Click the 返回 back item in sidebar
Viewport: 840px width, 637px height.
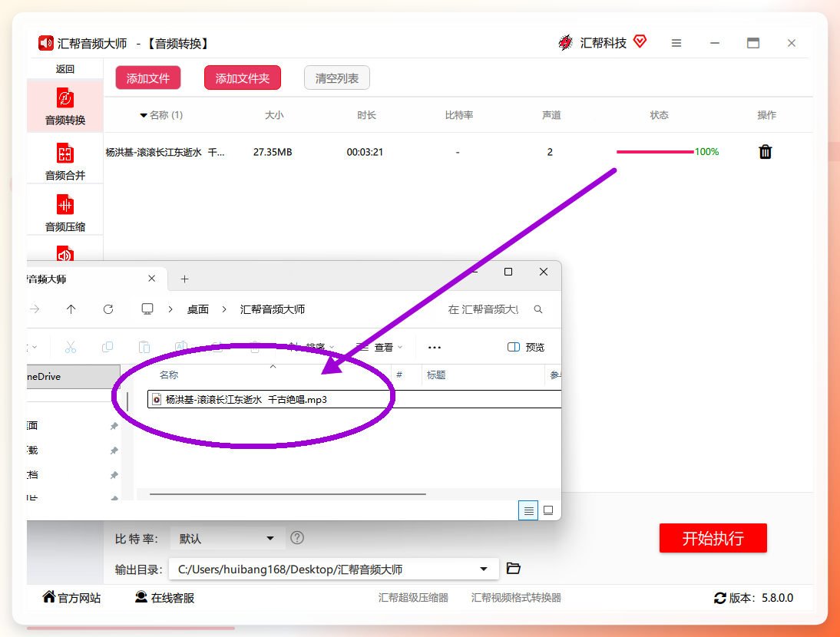(64, 69)
